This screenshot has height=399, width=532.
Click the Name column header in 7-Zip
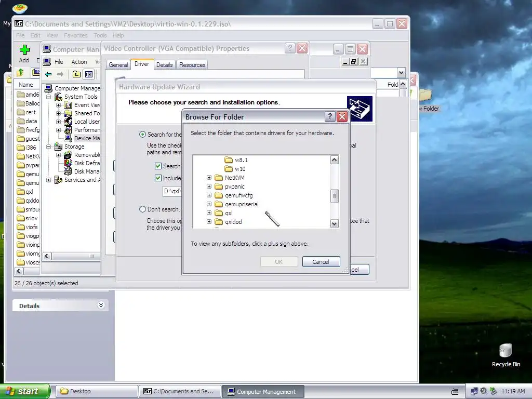pyautogui.click(x=26, y=85)
